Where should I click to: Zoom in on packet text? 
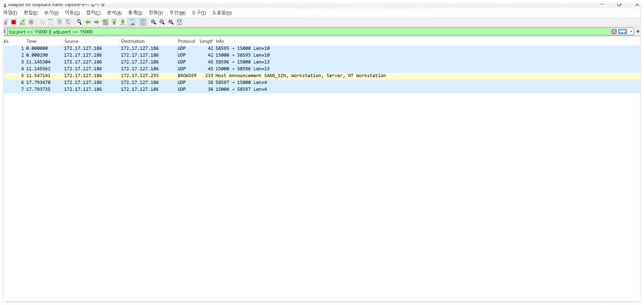click(153, 22)
